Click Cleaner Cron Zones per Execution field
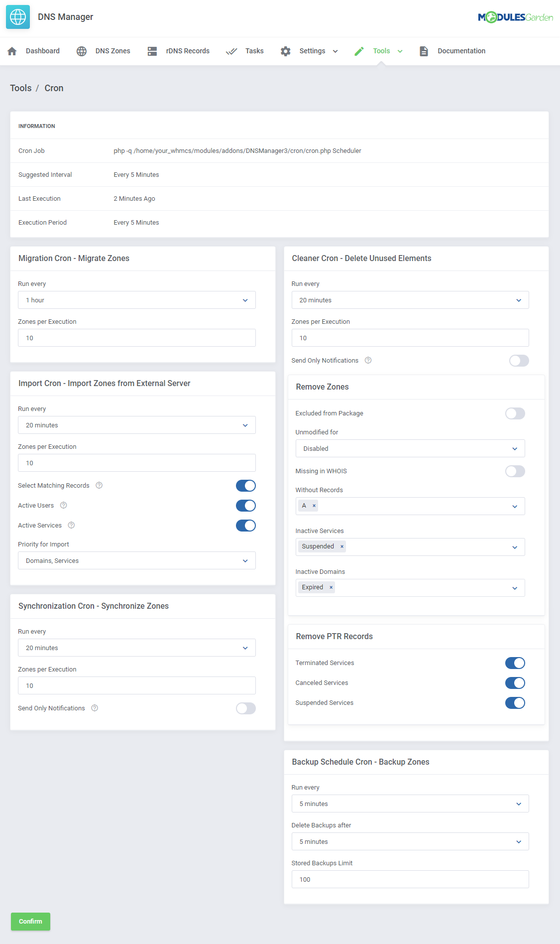This screenshot has height=944, width=560. pos(410,338)
